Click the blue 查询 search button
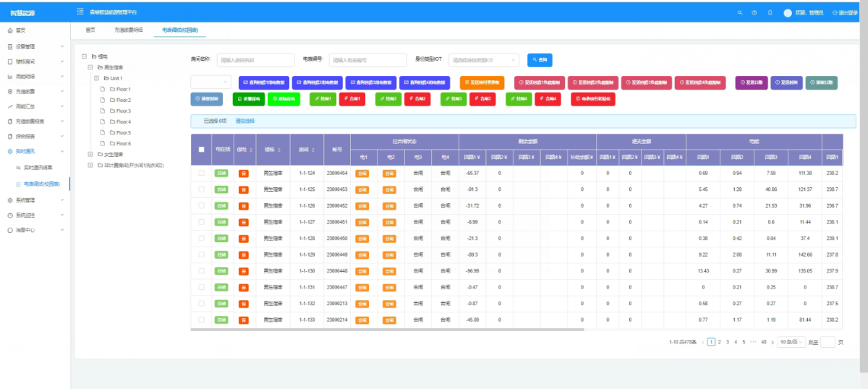 [539, 60]
